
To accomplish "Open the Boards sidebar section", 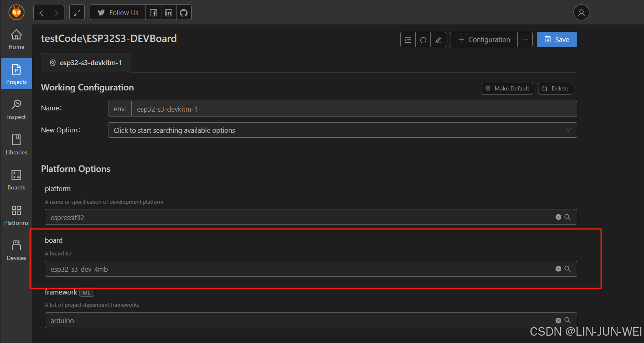I will point(16,180).
